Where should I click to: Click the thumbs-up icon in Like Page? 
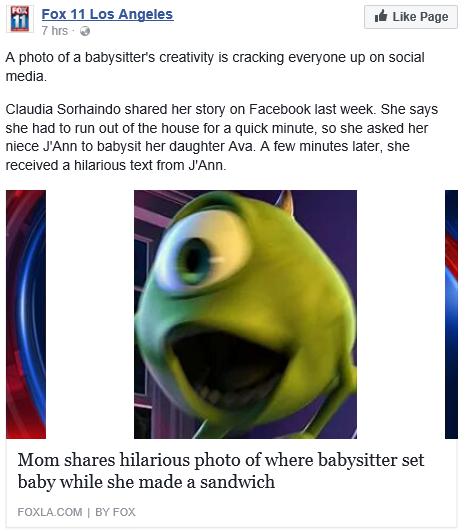pyautogui.click(x=381, y=16)
